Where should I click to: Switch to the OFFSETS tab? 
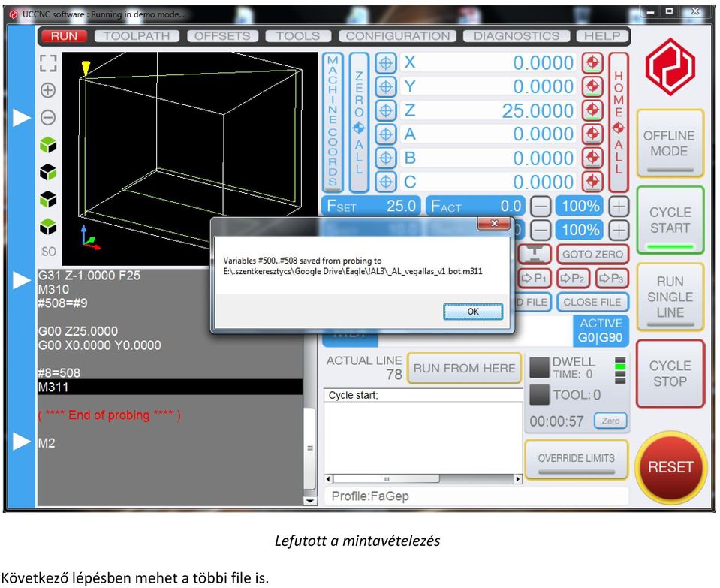(223, 36)
